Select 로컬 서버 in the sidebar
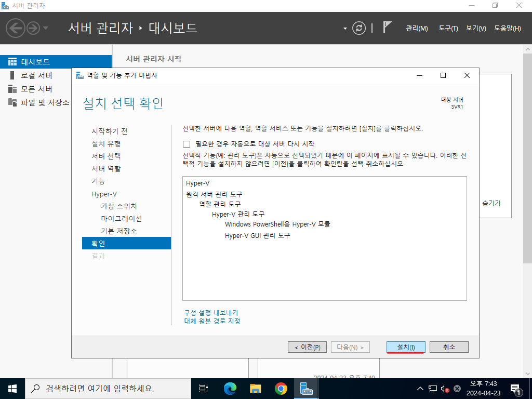 click(x=36, y=75)
